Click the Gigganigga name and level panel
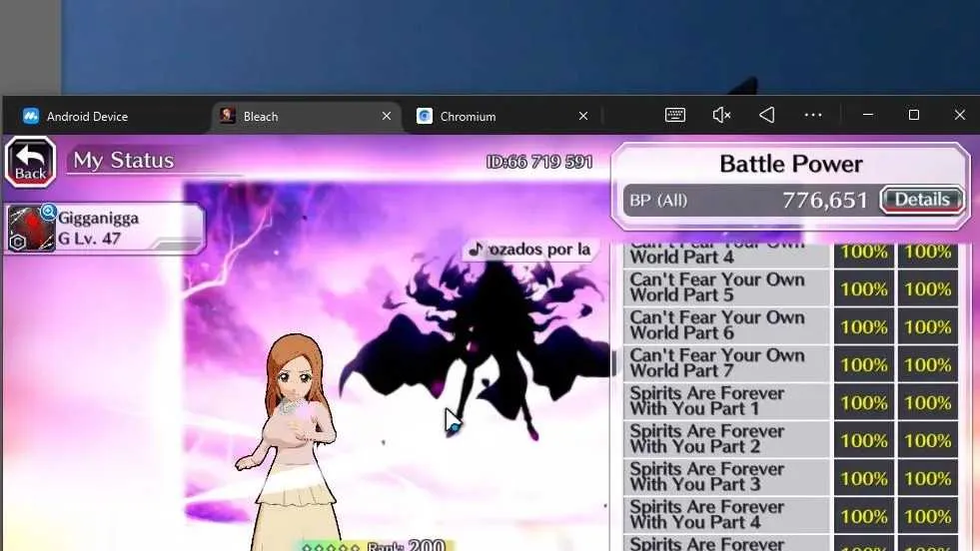The image size is (980, 551). click(x=105, y=229)
